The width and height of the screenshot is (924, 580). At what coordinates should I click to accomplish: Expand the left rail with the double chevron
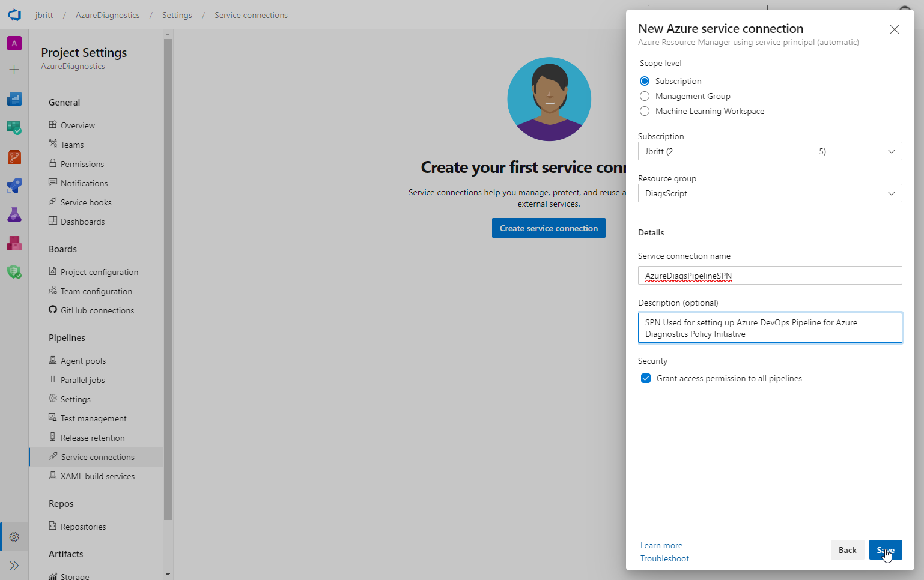[x=14, y=566]
